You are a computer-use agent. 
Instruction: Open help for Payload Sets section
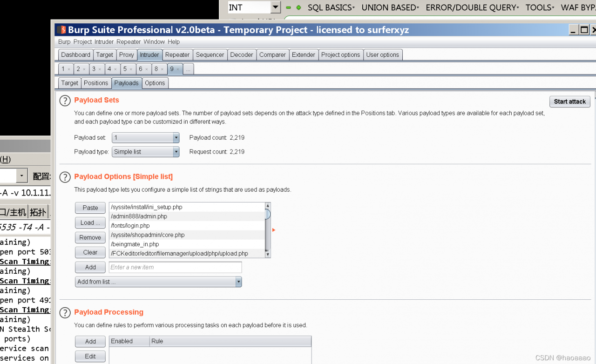[65, 101]
